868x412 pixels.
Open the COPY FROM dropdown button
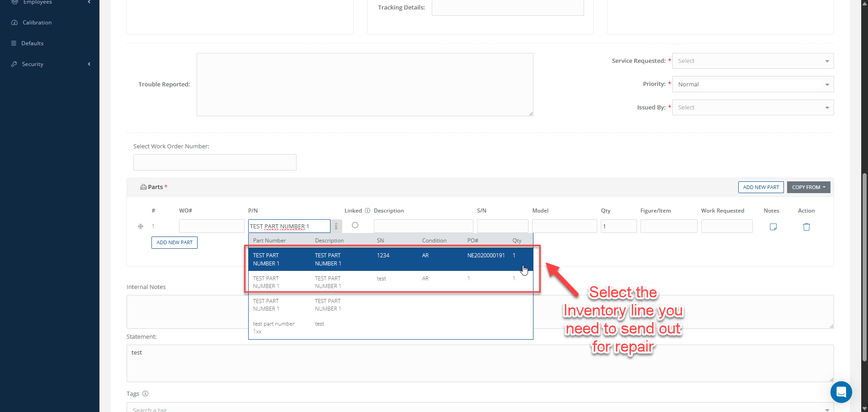(x=808, y=187)
